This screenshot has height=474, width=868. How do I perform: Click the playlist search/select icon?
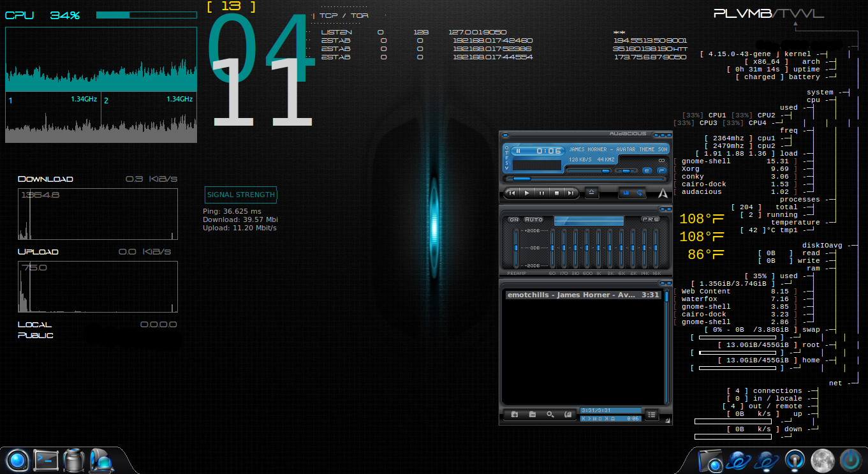(550, 415)
